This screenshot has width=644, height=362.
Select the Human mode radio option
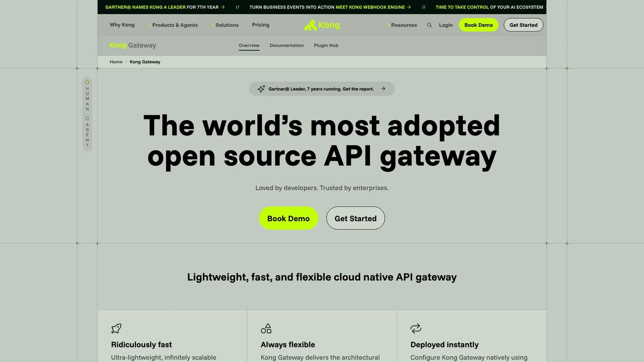tap(87, 82)
